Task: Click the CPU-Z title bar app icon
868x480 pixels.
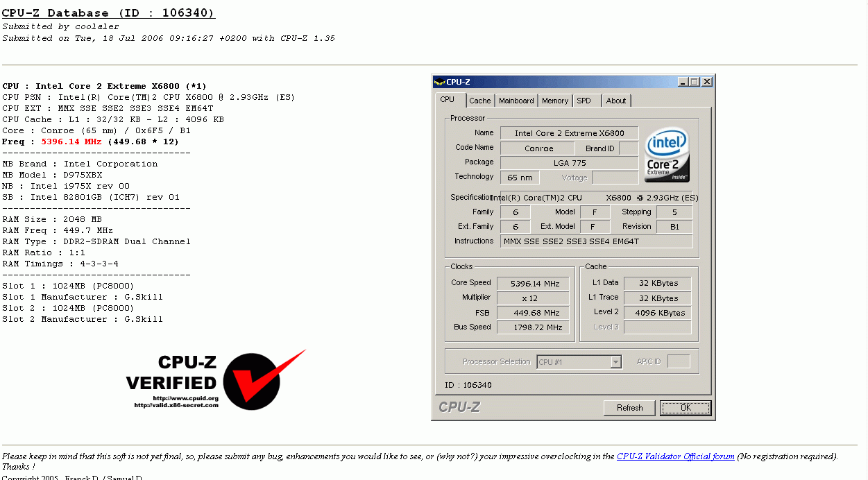Action: (x=439, y=82)
